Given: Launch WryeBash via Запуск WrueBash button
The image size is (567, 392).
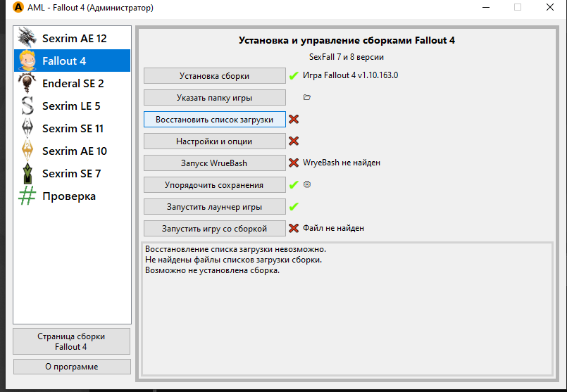Looking at the screenshot, I should point(214,163).
